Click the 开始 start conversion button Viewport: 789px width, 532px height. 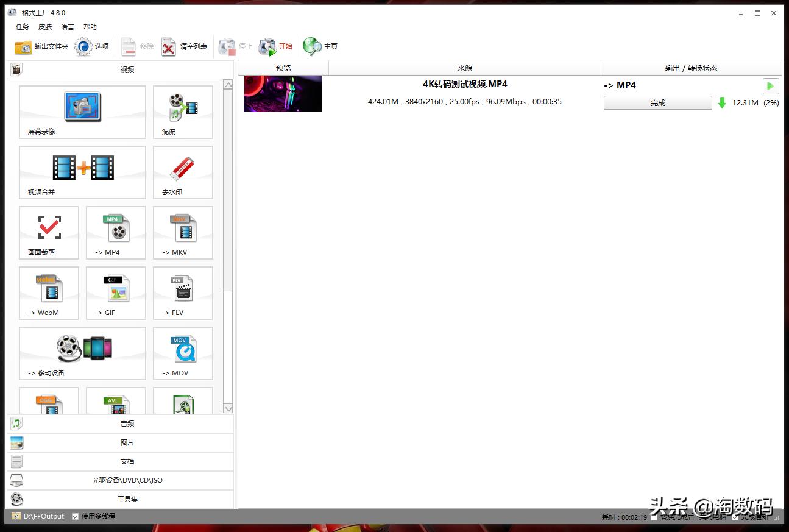tap(277, 46)
